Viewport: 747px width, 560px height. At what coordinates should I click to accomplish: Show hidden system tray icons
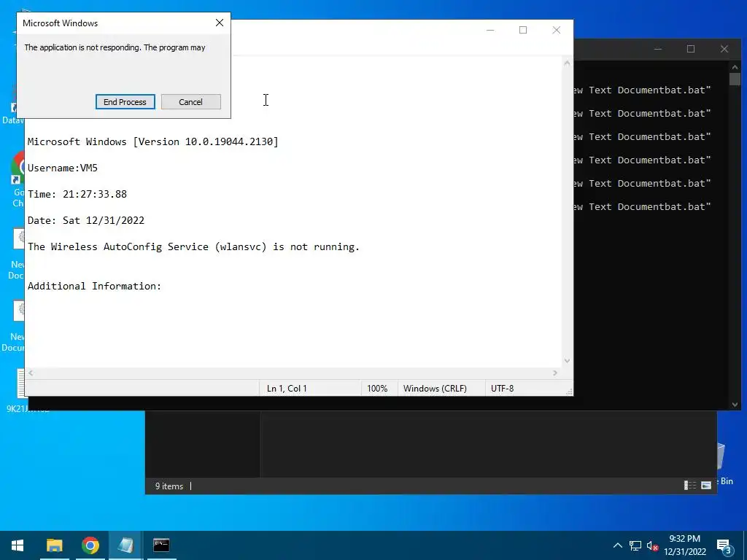(x=617, y=545)
